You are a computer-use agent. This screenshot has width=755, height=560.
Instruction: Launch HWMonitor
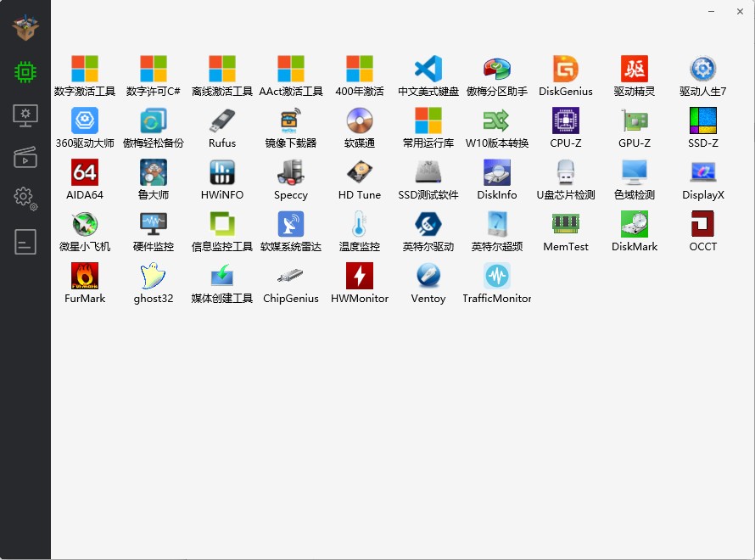coord(360,283)
